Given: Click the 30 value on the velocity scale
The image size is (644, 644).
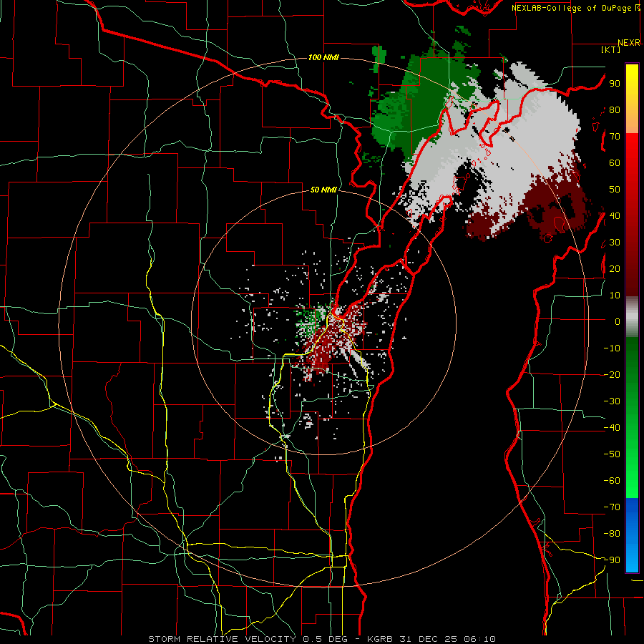Looking at the screenshot, I should point(615,243).
